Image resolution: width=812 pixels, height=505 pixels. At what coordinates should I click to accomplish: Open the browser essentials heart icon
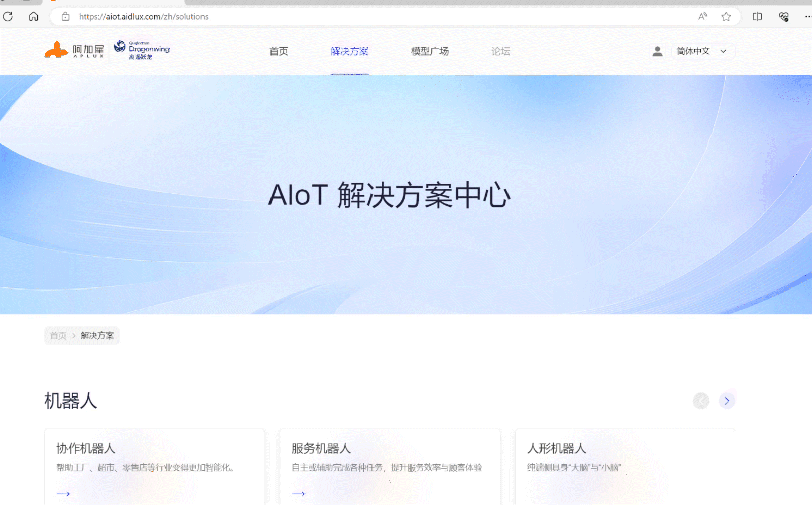(784, 17)
